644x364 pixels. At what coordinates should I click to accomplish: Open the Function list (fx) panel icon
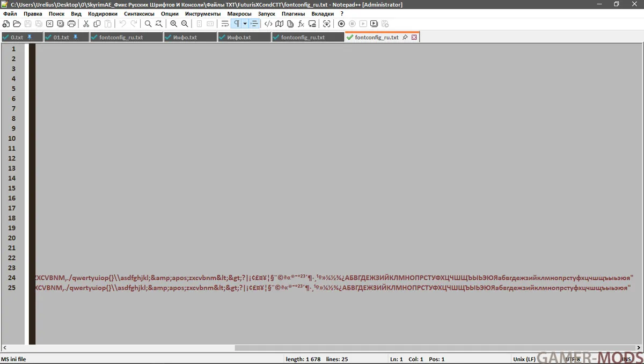pos(301,24)
